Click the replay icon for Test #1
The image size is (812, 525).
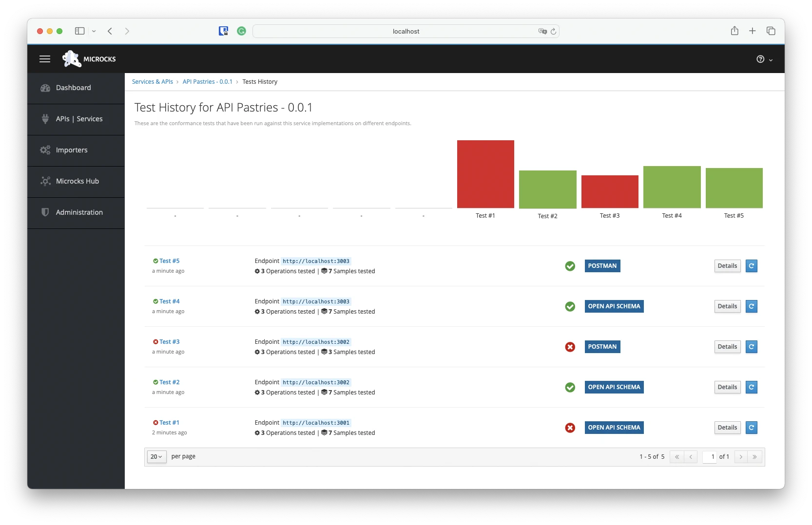tap(751, 428)
